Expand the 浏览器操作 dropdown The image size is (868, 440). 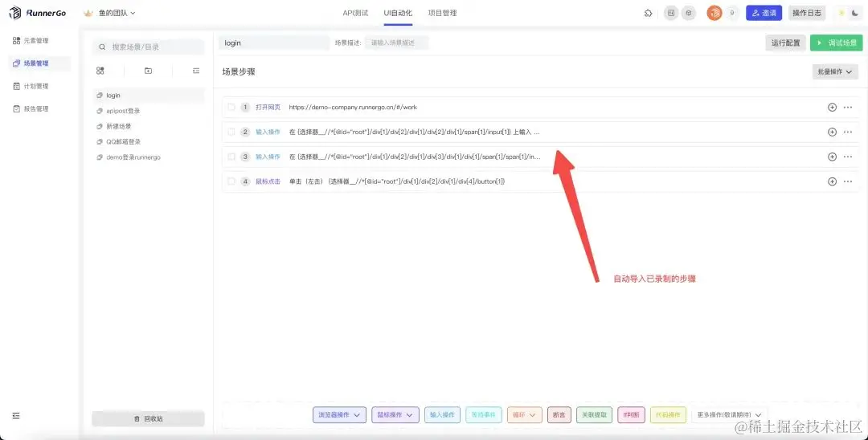click(339, 415)
